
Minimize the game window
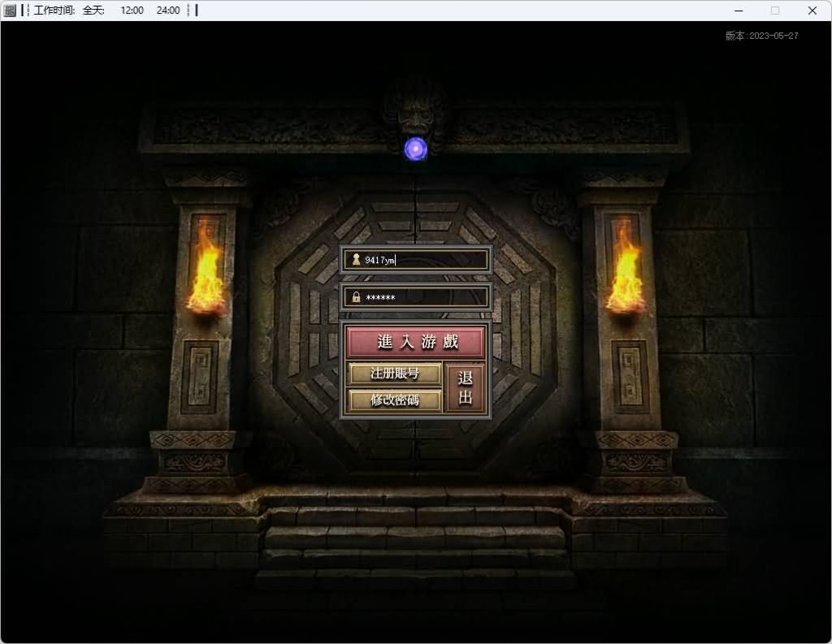click(739, 11)
